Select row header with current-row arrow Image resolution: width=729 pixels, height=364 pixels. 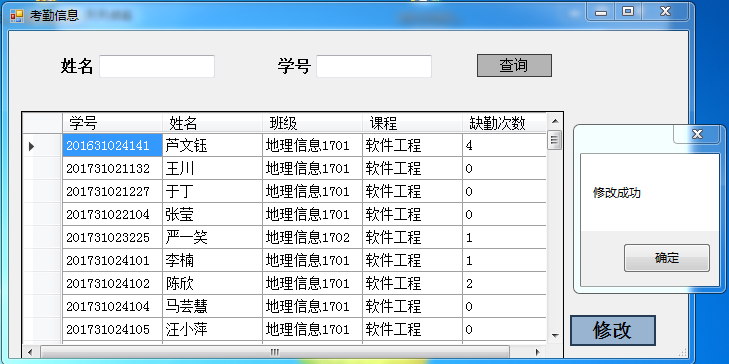(x=43, y=146)
